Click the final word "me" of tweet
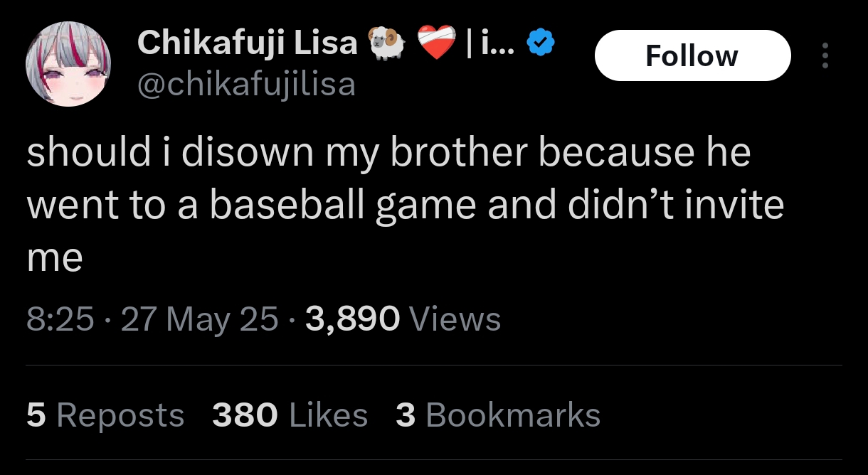The image size is (868, 475). coord(55,258)
